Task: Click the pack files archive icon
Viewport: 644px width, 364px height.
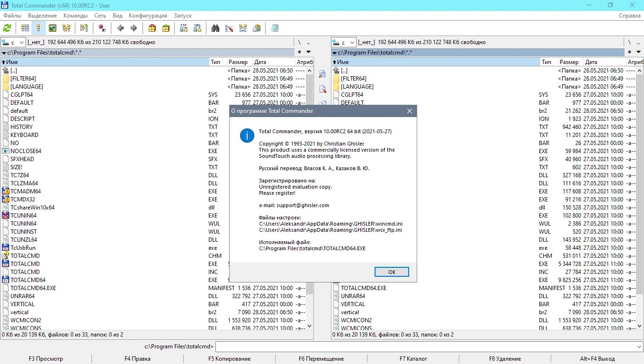Action: pos(152,28)
